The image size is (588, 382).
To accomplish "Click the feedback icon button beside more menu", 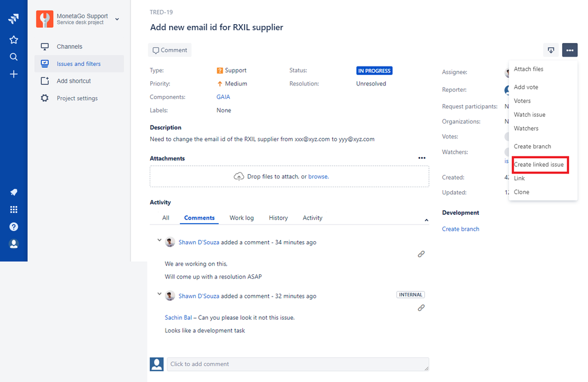I will click(551, 50).
